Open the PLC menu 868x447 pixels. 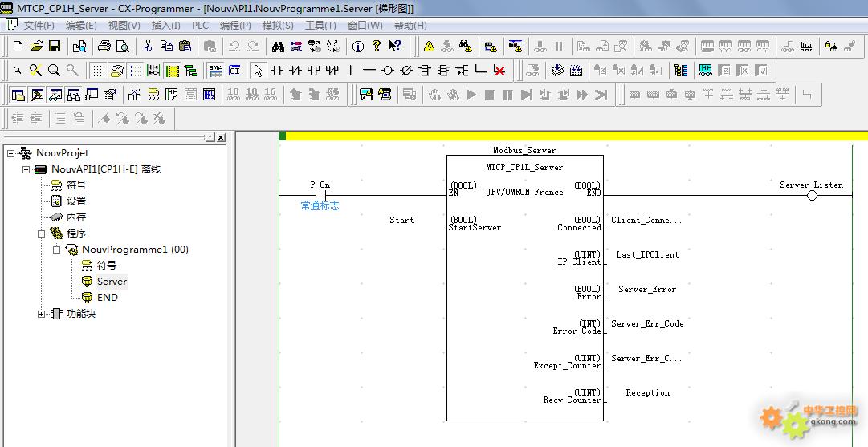(x=200, y=26)
